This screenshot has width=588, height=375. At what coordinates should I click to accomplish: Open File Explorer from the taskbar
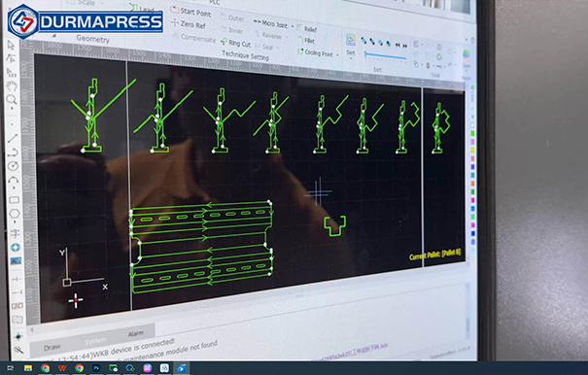click(x=28, y=368)
